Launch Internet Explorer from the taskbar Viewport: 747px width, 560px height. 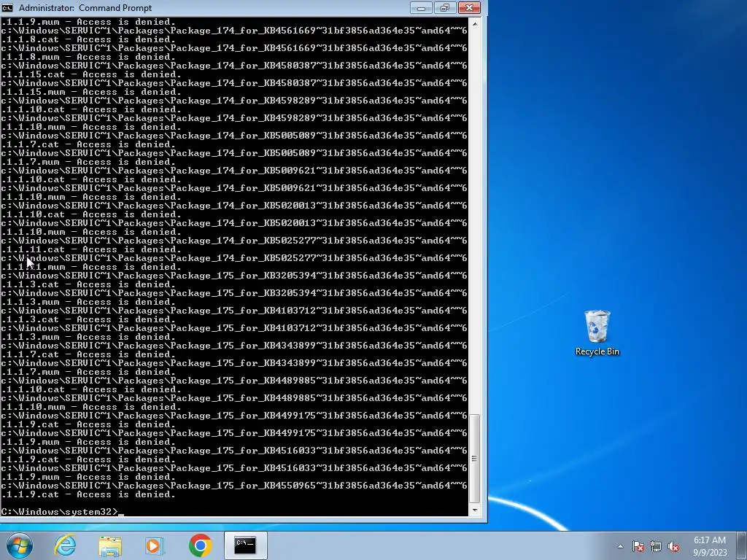(65, 545)
